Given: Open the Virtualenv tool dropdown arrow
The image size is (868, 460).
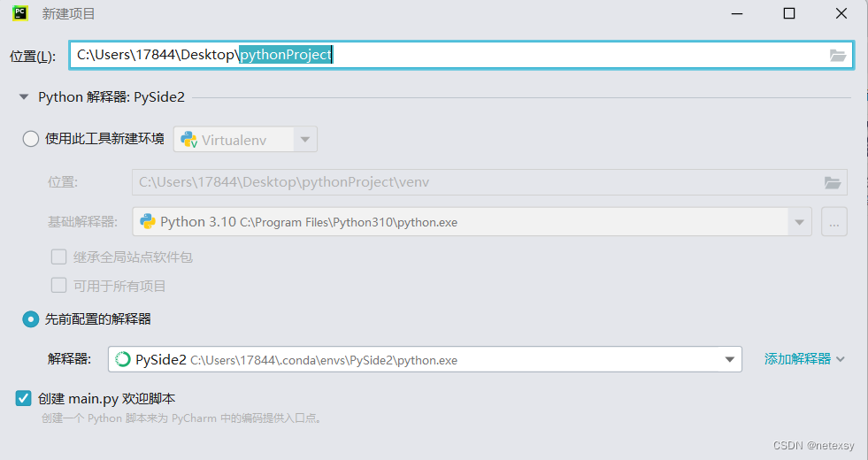Looking at the screenshot, I should coord(305,140).
